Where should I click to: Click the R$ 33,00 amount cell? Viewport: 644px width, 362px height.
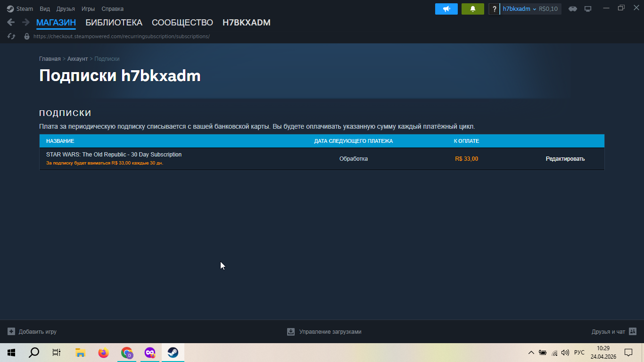(467, 159)
